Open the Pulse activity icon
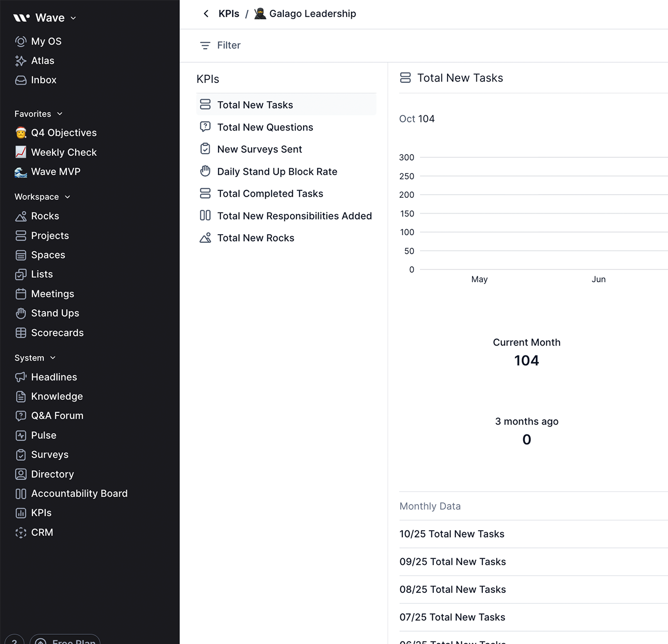The width and height of the screenshot is (668, 644). pyautogui.click(x=21, y=435)
